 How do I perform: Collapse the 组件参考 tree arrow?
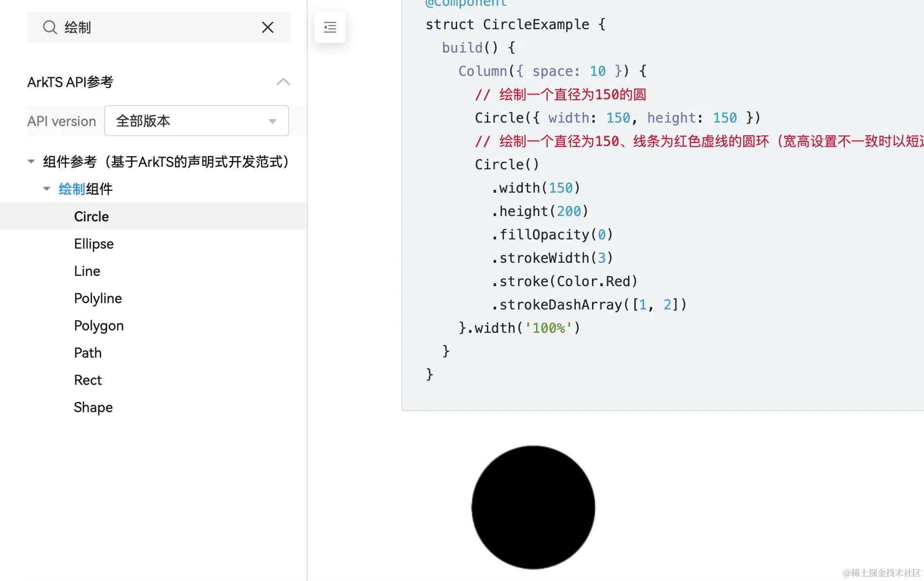(x=31, y=162)
